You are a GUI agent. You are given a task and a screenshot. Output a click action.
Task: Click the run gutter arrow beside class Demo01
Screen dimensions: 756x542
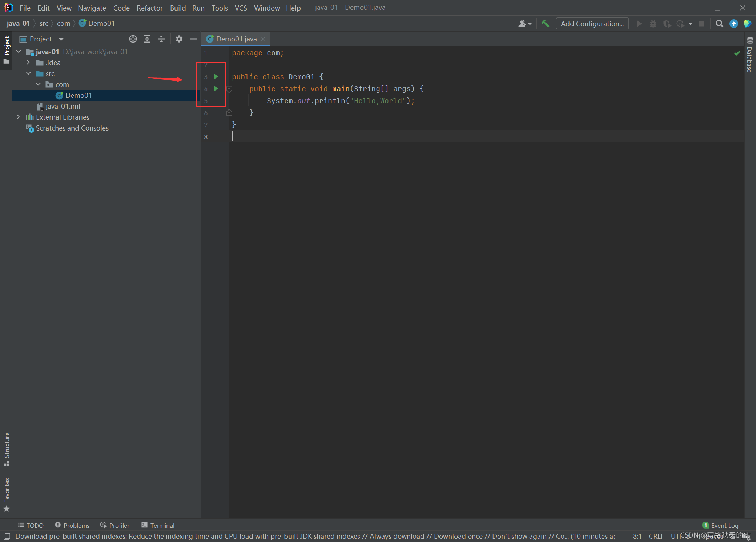click(216, 76)
